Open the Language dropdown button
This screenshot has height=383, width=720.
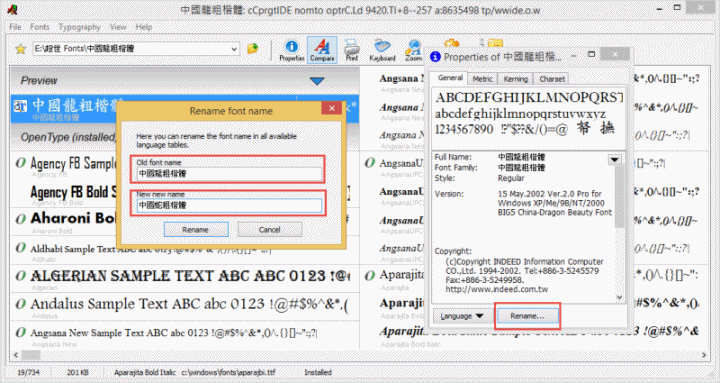coord(461,316)
